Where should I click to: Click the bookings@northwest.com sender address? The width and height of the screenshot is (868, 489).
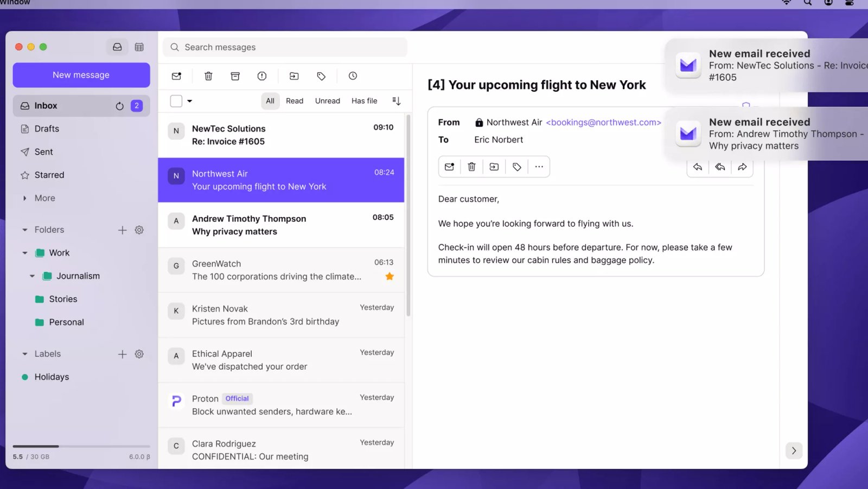[603, 123]
